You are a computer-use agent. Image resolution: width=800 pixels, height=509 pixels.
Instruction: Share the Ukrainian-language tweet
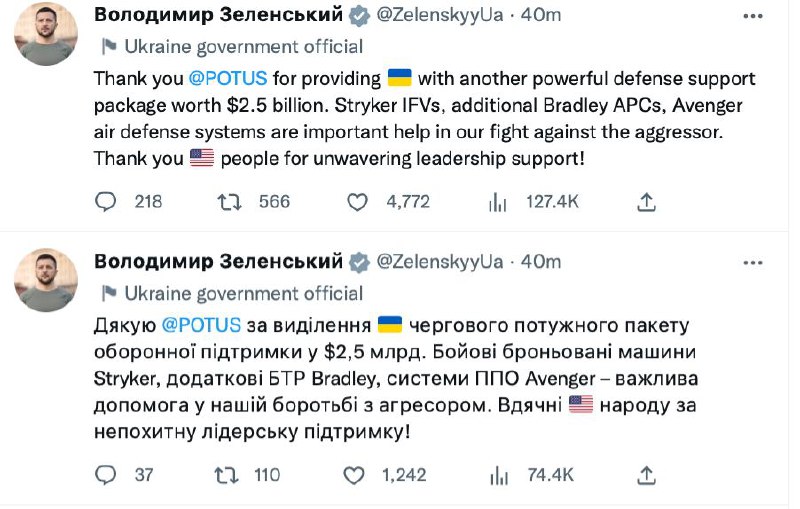point(647,474)
